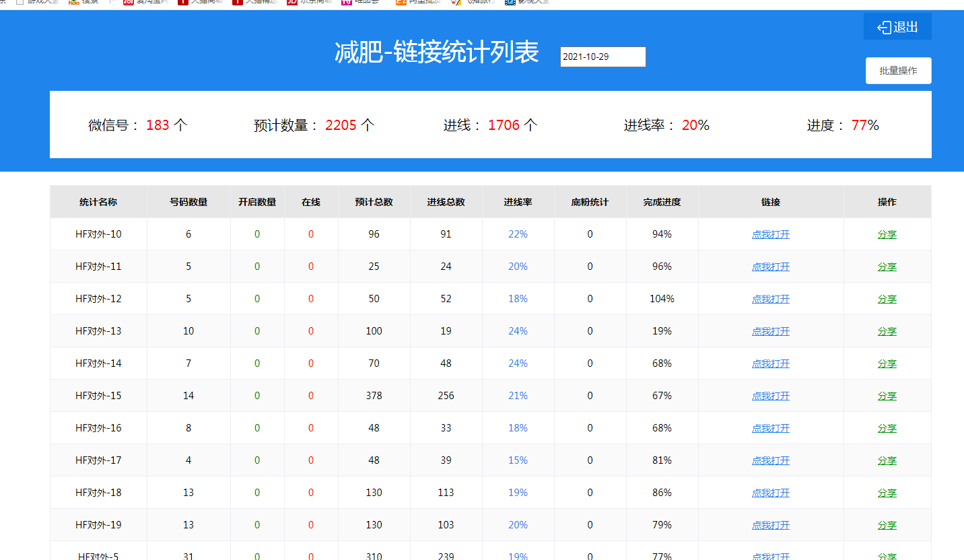
Task: Click the 统计名称 column header
Action: (98, 202)
